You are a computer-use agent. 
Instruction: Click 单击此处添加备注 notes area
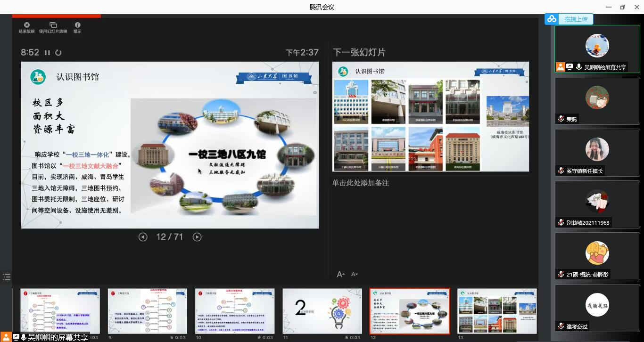[x=361, y=183]
